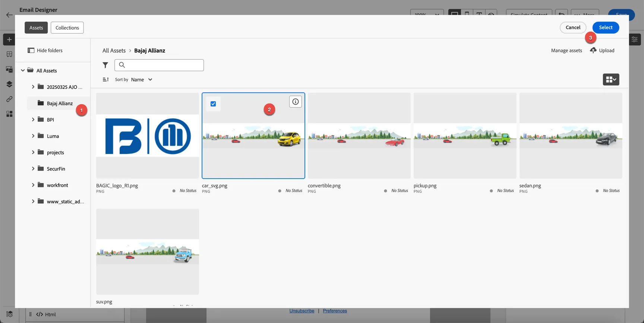Expand the SecurFin folder
Image resolution: width=644 pixels, height=323 pixels.
(33, 169)
